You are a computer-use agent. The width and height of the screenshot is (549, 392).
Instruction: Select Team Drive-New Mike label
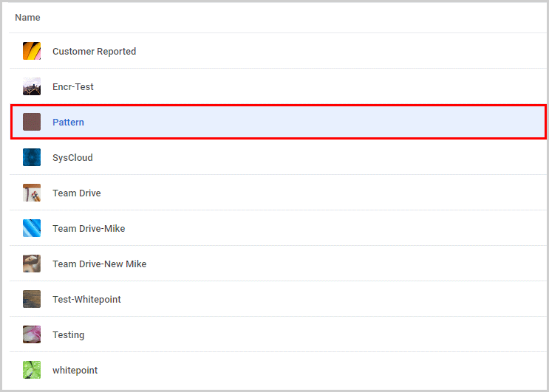click(99, 264)
